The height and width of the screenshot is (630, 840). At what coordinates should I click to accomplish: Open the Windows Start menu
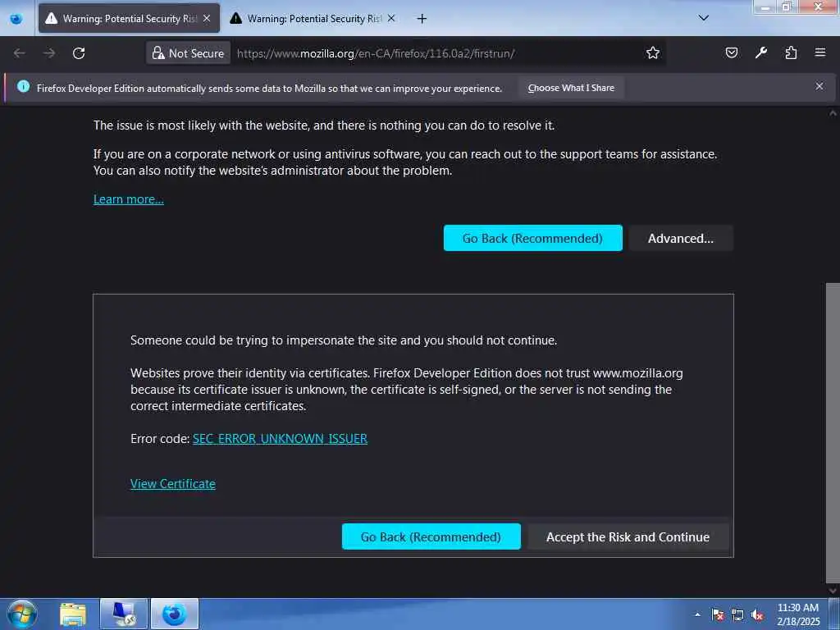tap(21, 614)
